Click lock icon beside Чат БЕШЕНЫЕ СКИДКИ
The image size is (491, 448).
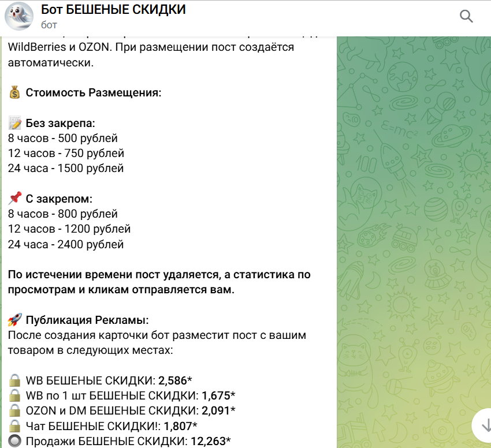tap(15, 426)
